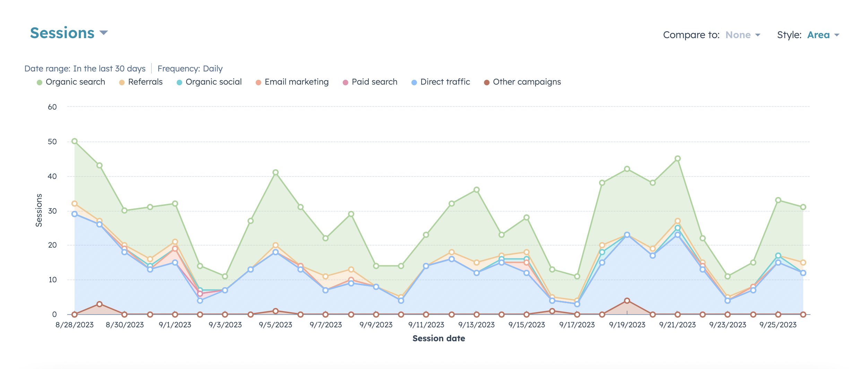Click the vertical Sessions y-axis title

(x=39, y=211)
